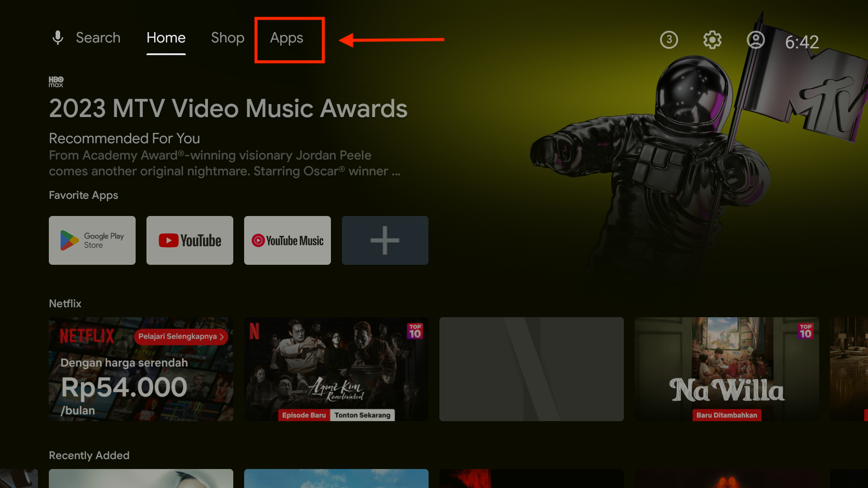Open the settings gear icon
868x488 pixels.
(x=712, y=40)
